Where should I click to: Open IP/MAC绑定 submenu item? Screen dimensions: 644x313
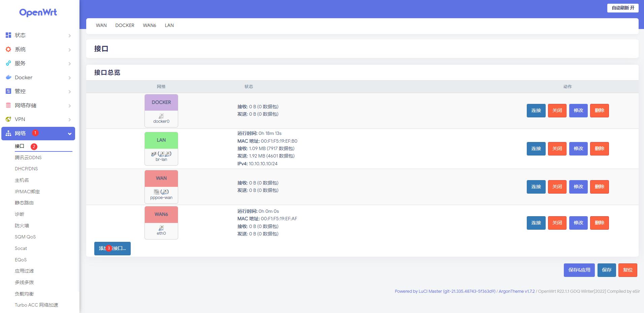tap(27, 192)
